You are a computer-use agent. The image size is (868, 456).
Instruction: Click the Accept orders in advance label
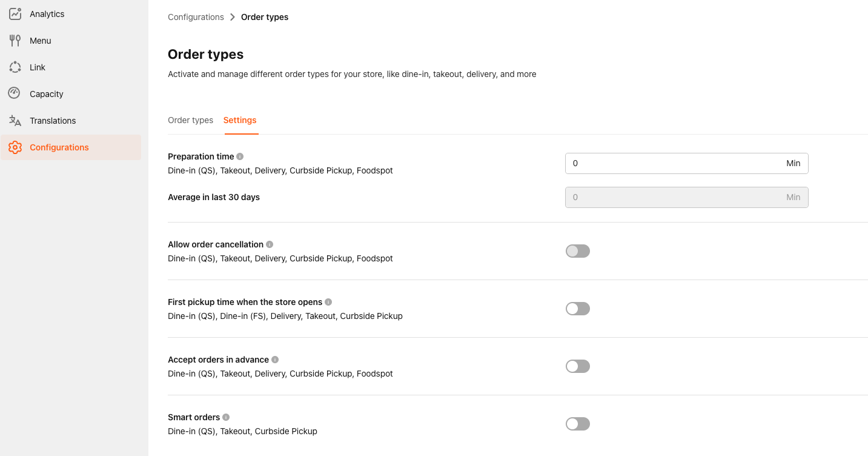point(218,360)
